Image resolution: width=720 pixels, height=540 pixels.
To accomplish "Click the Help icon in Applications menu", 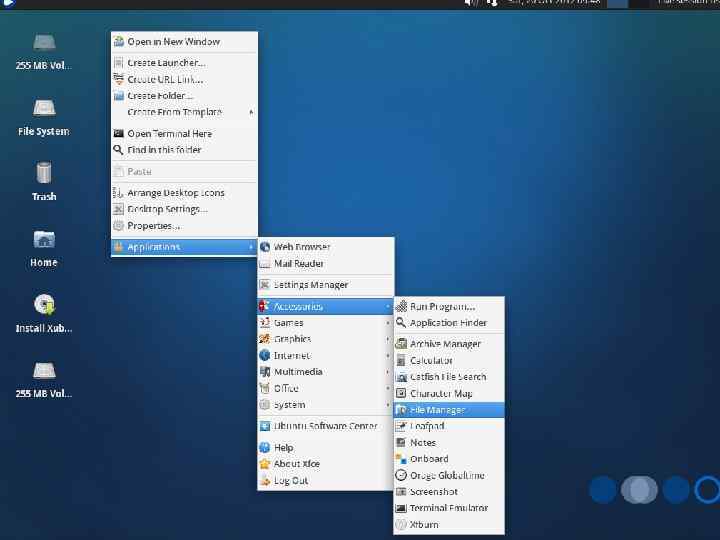I will pos(265,447).
